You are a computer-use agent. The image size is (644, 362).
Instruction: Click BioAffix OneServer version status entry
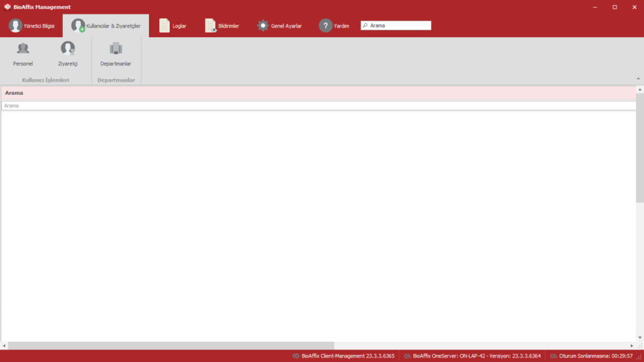tap(472, 356)
